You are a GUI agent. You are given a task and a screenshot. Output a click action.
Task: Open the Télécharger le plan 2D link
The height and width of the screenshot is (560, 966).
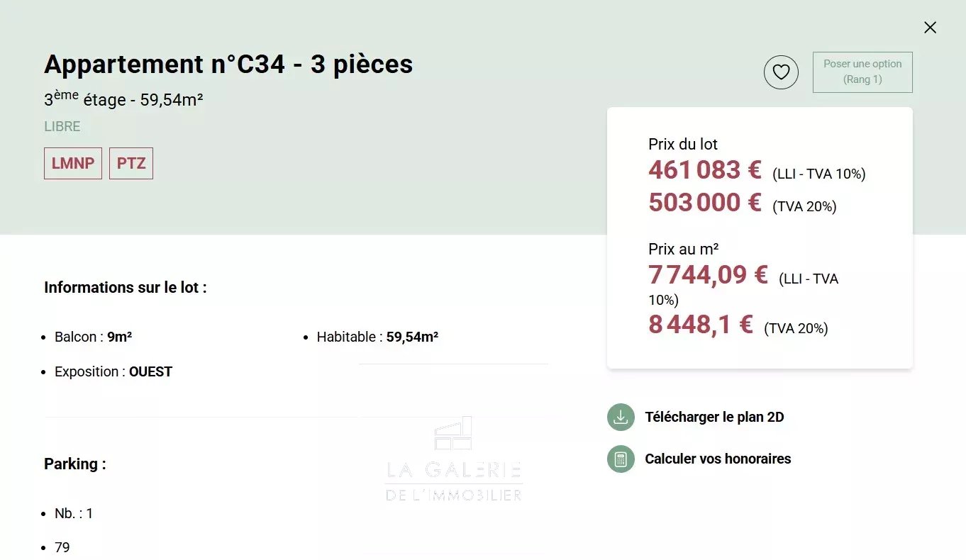point(714,417)
